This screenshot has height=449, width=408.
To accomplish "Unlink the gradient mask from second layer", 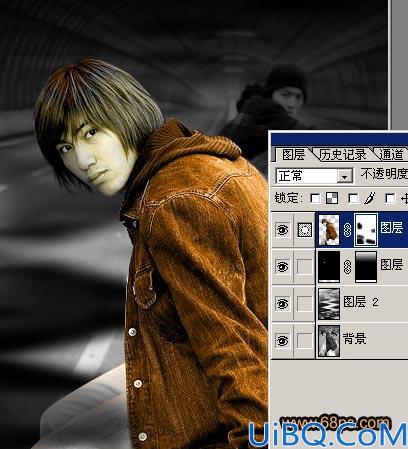I will click(347, 267).
